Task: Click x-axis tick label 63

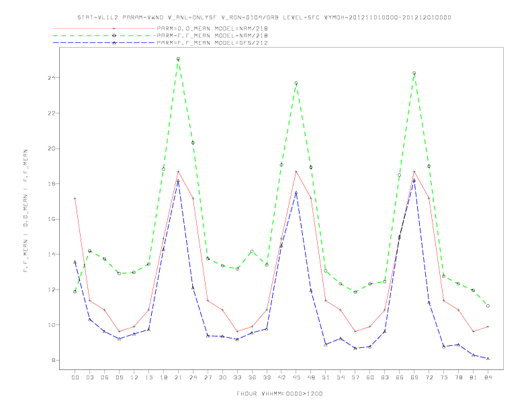Action: tap(385, 377)
